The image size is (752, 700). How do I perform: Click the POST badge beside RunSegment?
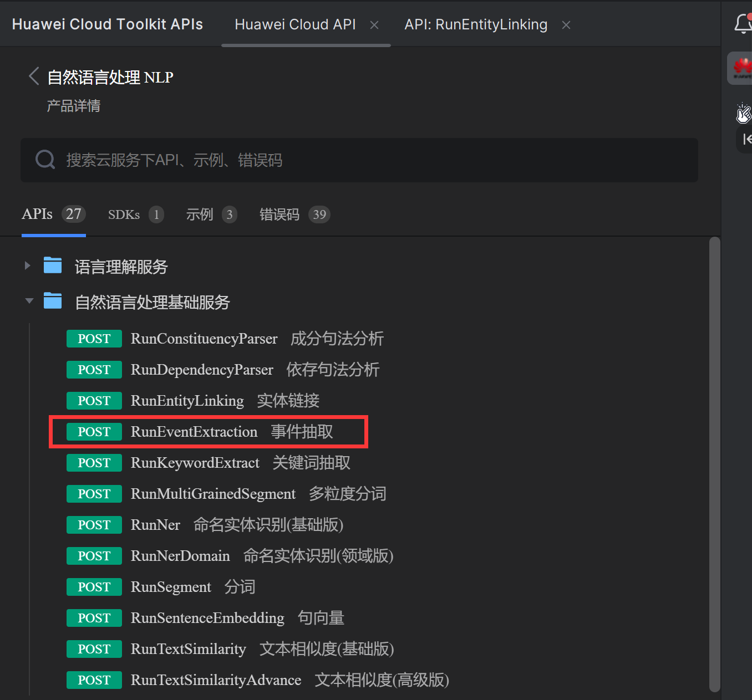point(94,587)
